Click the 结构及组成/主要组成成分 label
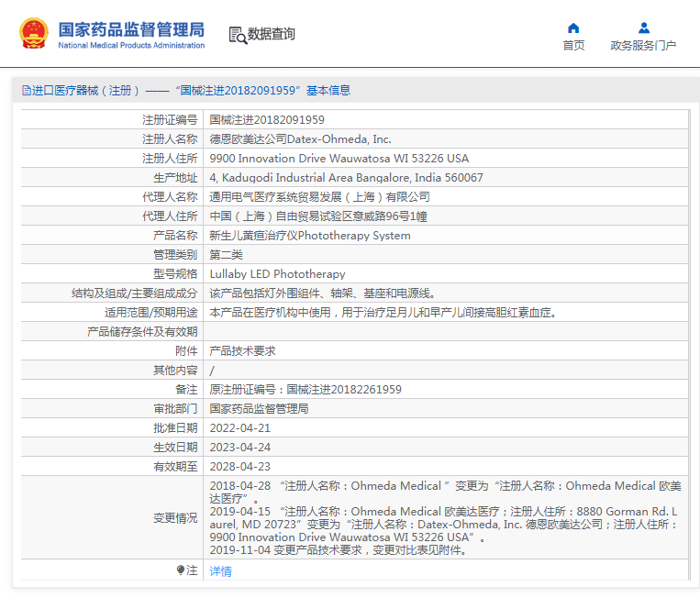The width and height of the screenshot is (700, 598). click(134, 293)
